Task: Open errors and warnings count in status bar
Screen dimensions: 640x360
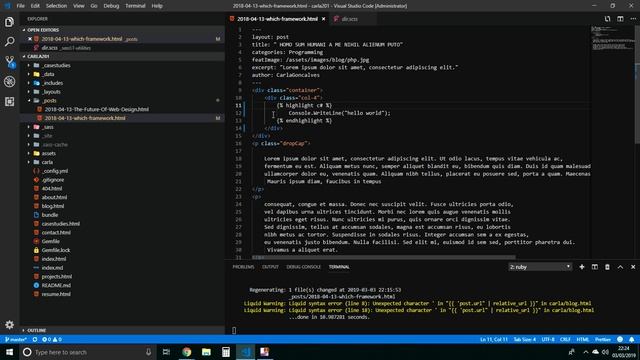Action: click(52, 340)
